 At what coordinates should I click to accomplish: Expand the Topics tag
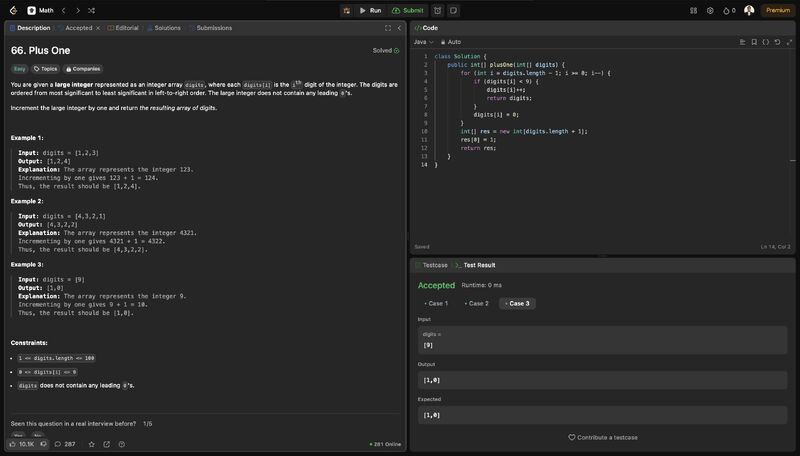[x=45, y=69]
